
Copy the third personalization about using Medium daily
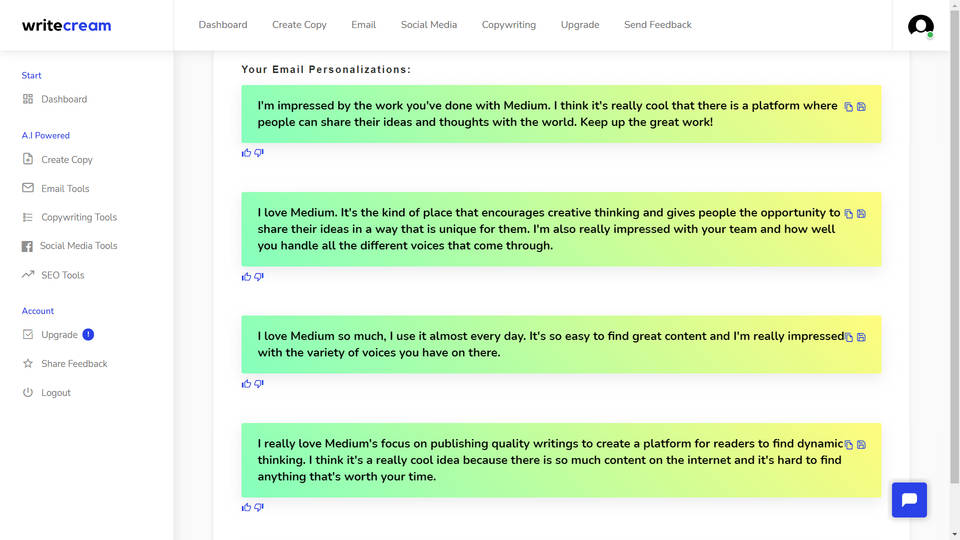point(849,338)
